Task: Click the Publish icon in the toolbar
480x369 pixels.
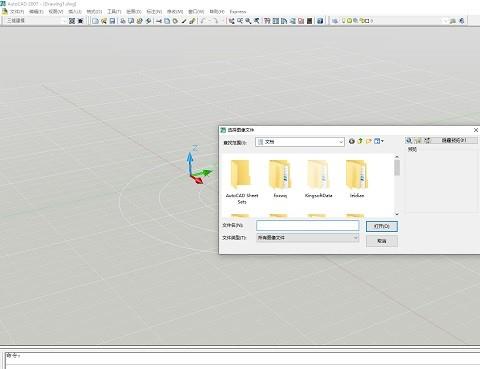Action: pos(140,21)
